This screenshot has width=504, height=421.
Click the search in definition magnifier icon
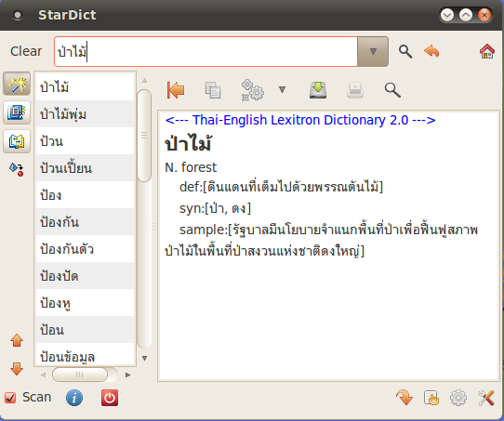pos(392,90)
